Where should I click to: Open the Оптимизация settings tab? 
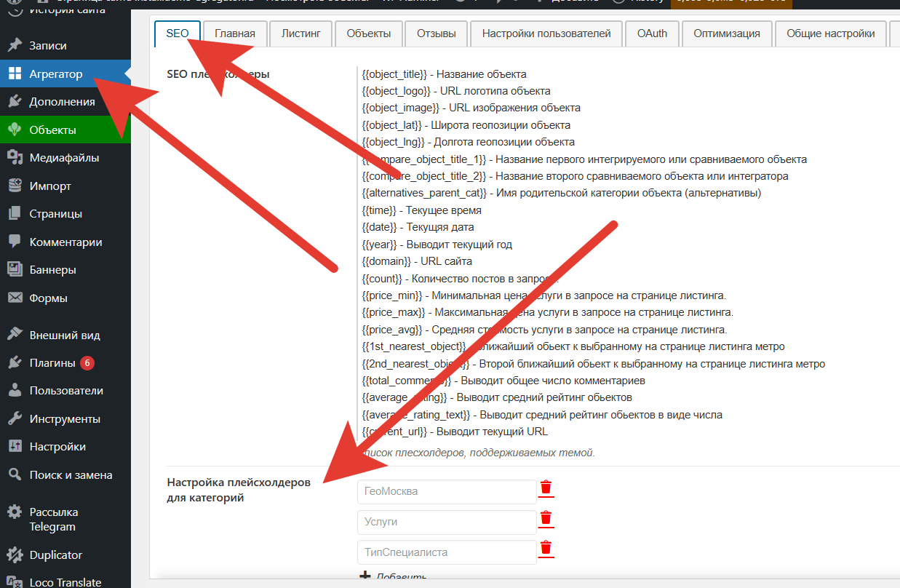coord(726,33)
